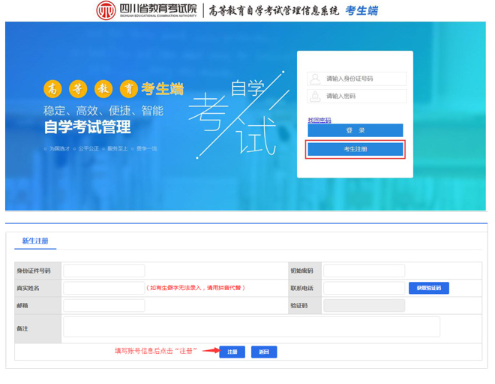This screenshot has width=495, height=384.
Task: Focus the 联系电话 input field
Action: [364, 288]
